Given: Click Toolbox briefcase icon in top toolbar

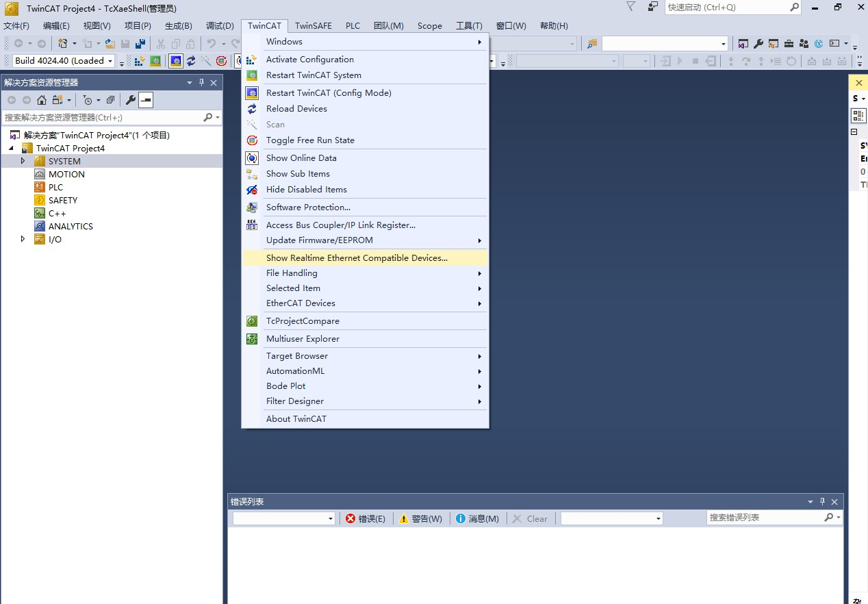Looking at the screenshot, I should pyautogui.click(x=789, y=43).
